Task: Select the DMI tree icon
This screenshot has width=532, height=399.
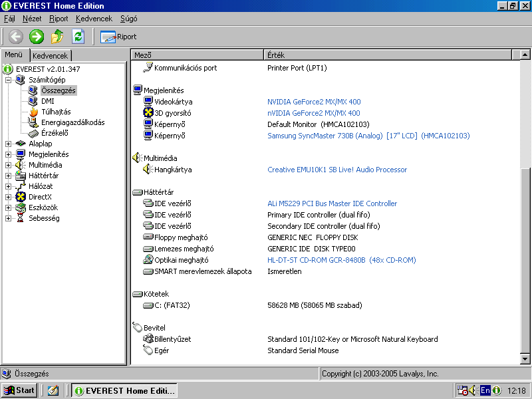Action: (x=33, y=101)
